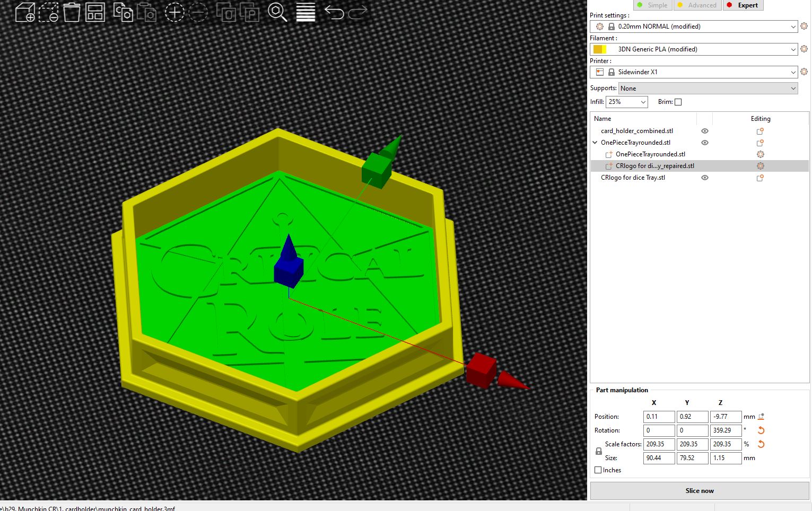This screenshot has width=812, height=511.
Task: Open the Variable layer height tool
Action: click(x=305, y=12)
